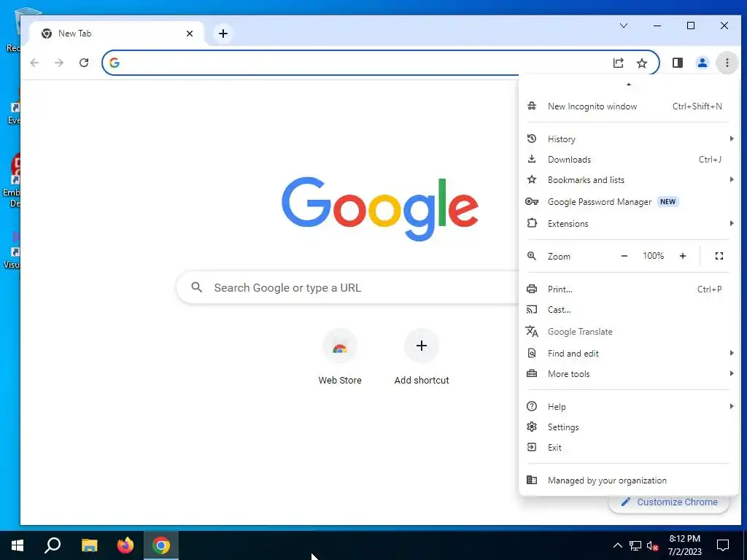The image size is (747, 560).
Task: Toggle the side panel icon
Action: click(x=677, y=63)
